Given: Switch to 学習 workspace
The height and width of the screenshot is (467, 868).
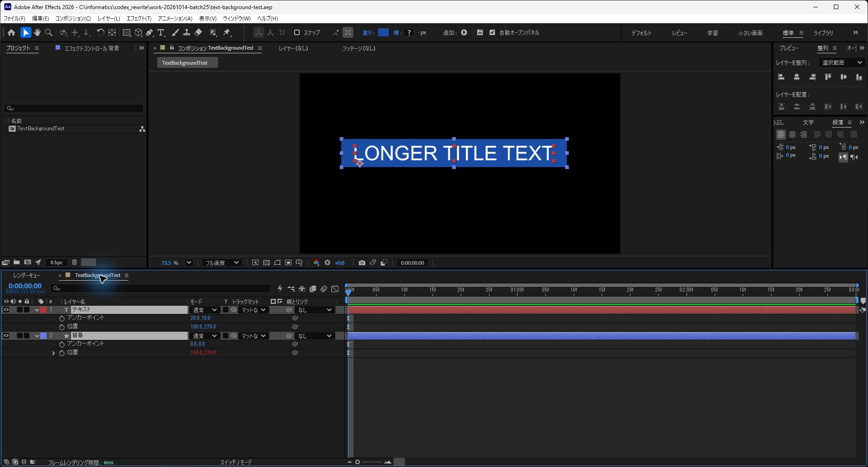Looking at the screenshot, I should tap(713, 33).
